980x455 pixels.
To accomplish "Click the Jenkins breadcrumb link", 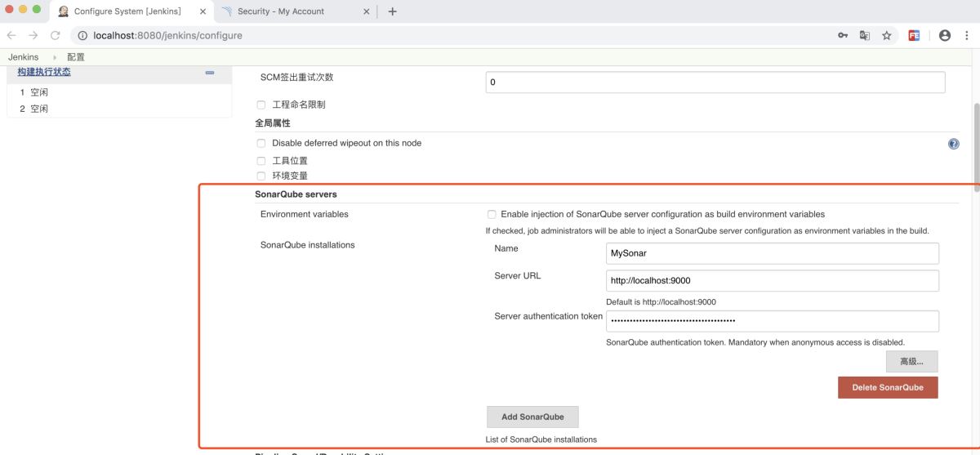I will tap(23, 57).
